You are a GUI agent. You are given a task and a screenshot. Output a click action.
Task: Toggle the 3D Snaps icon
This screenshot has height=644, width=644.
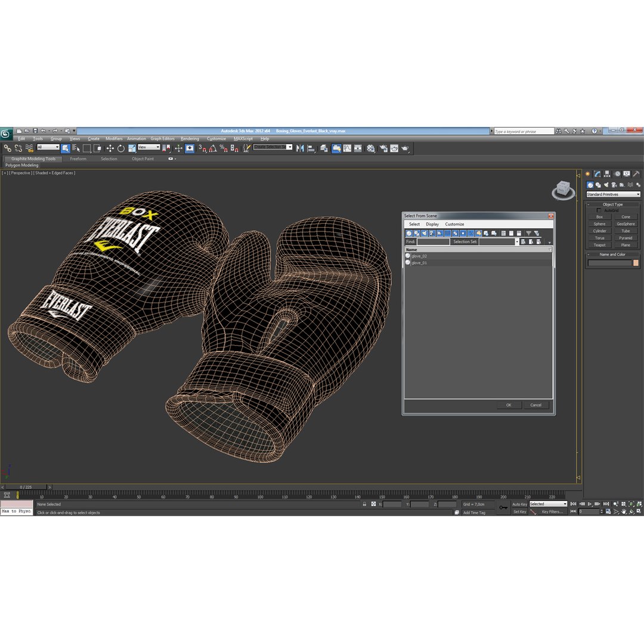(202, 148)
